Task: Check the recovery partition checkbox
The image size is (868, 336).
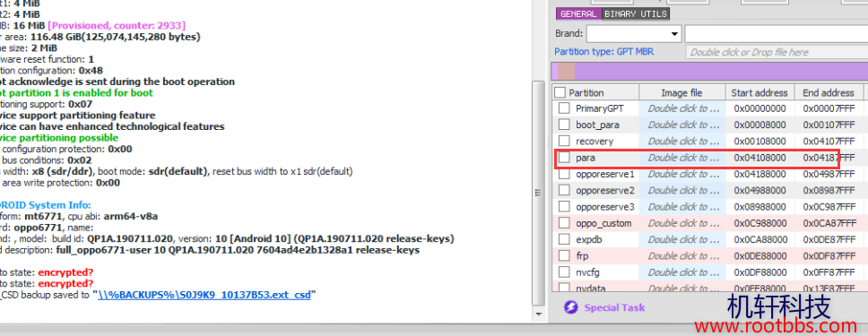Action: tap(564, 142)
